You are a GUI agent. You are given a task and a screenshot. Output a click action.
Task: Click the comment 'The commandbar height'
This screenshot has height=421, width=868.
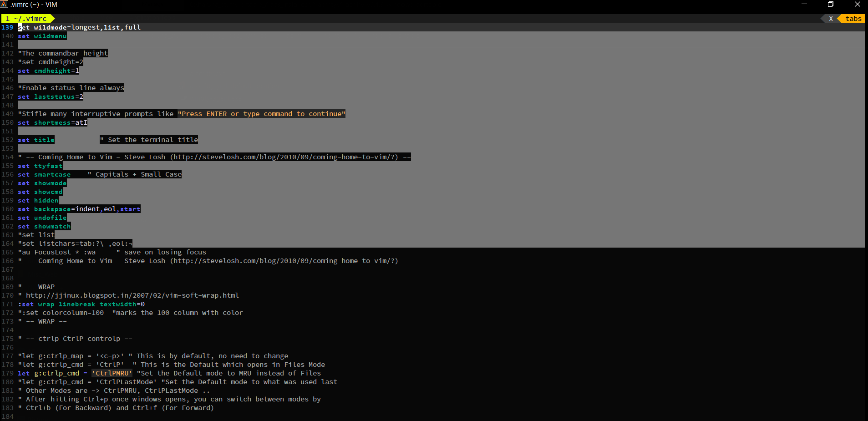pos(62,53)
